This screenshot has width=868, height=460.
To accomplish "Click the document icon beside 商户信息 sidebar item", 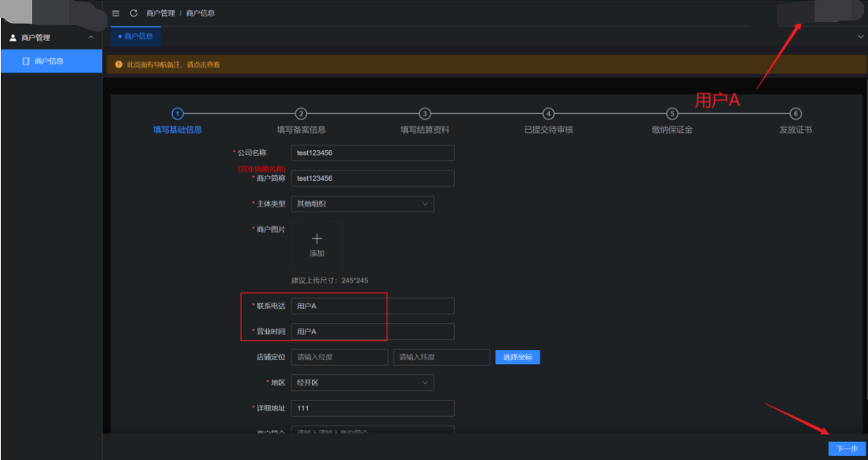I will tap(26, 61).
